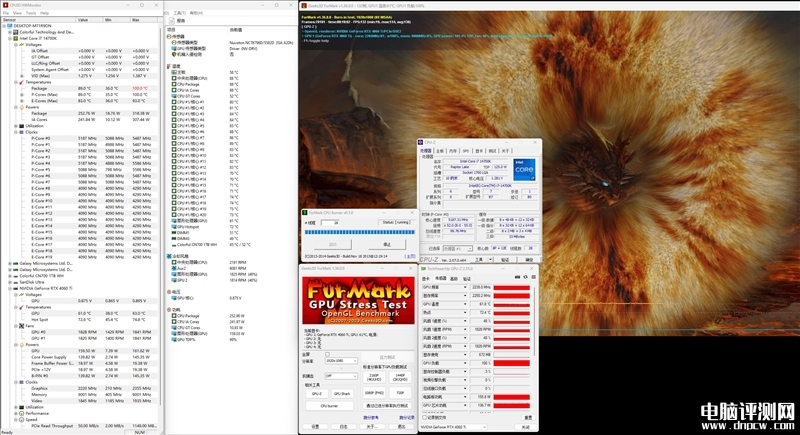This screenshot has height=435, width=800.
Task: Click the GPU-Z refresh icon
Action: 526,277
